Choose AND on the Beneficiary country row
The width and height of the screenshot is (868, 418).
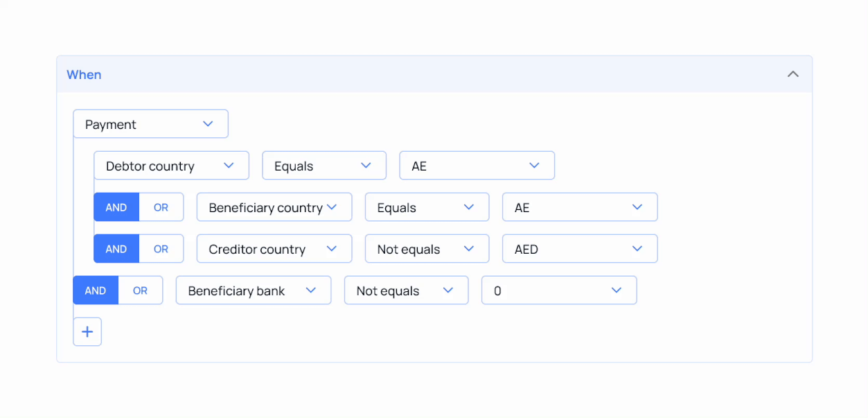[116, 207]
